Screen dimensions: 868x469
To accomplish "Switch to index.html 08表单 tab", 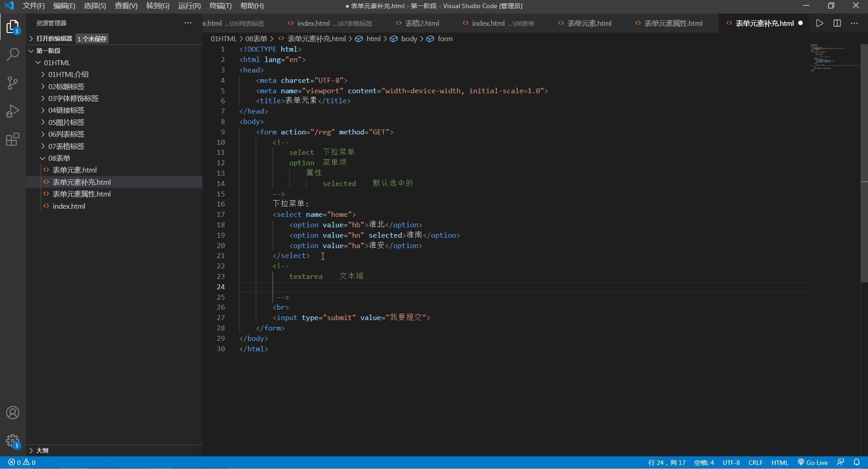I will tap(503, 23).
